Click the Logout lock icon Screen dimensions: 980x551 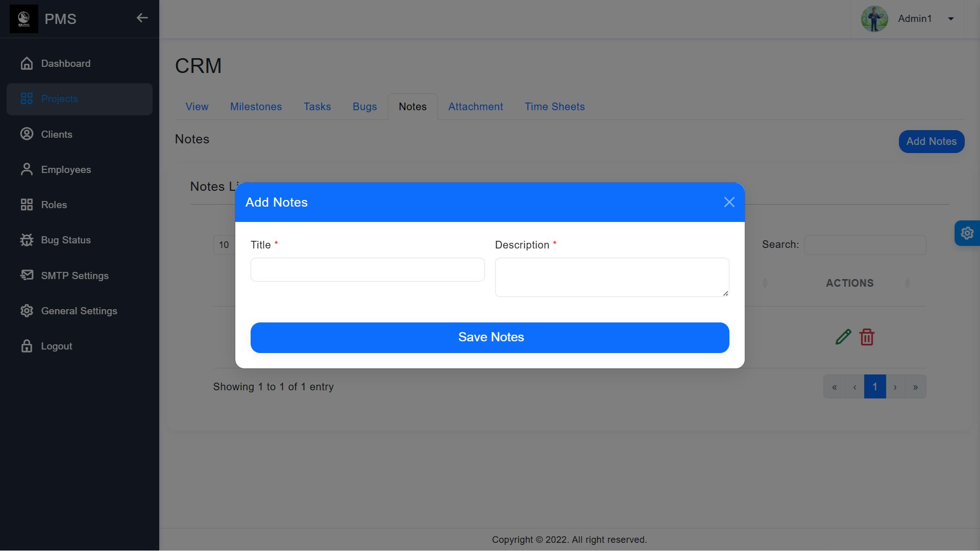coord(27,346)
